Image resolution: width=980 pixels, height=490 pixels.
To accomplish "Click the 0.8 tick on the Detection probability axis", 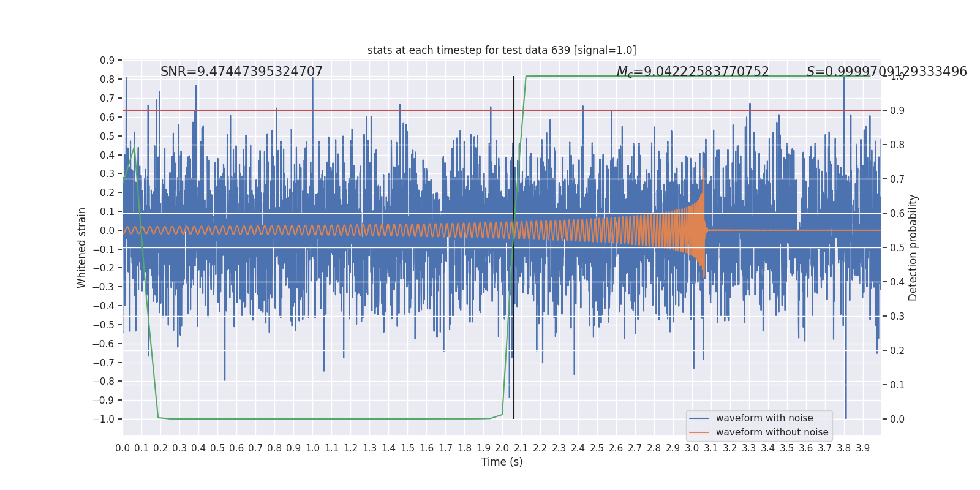I will point(897,145).
